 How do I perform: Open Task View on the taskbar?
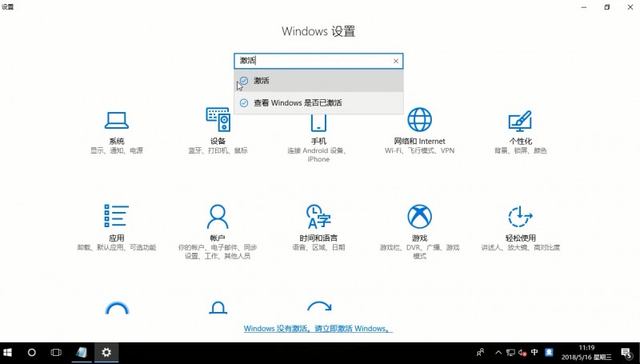coord(56,353)
